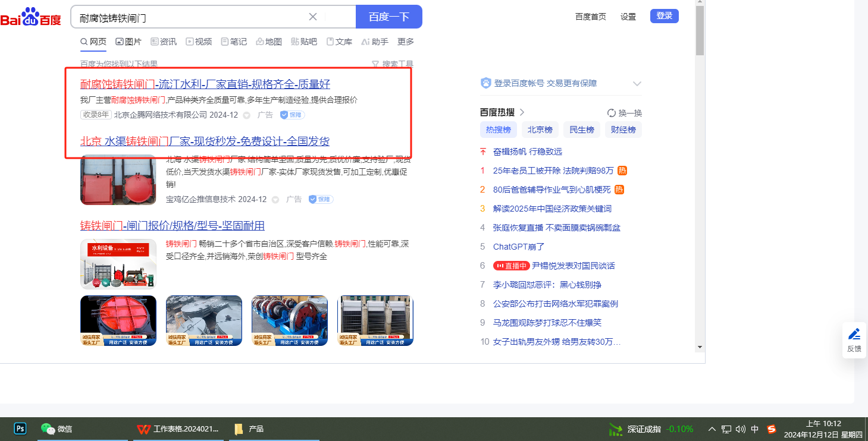Image resolution: width=868 pixels, height=441 pixels.
Task: Show hidden system tray icons
Action: click(x=712, y=429)
